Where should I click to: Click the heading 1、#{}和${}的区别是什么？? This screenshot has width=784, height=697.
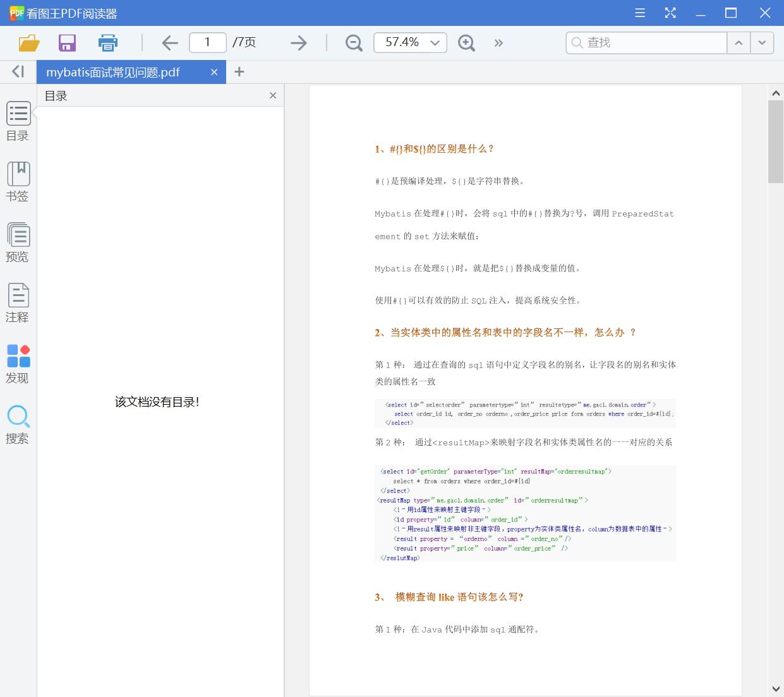pyautogui.click(x=435, y=149)
